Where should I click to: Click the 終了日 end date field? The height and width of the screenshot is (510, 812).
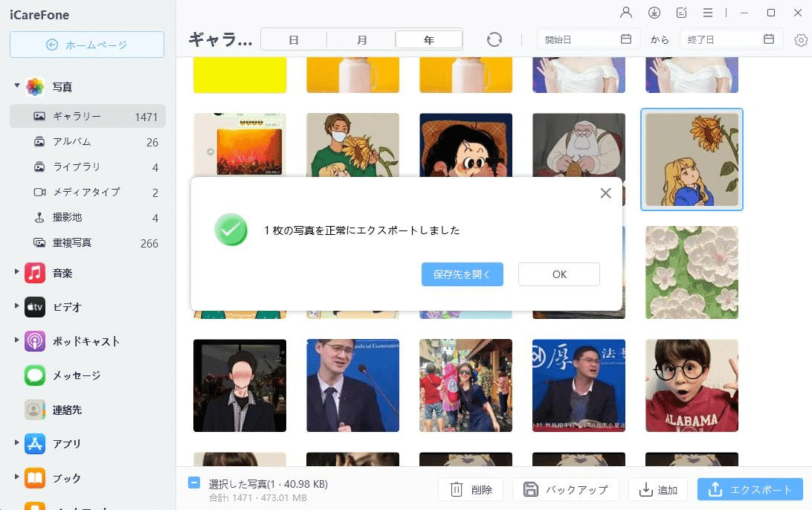click(729, 39)
